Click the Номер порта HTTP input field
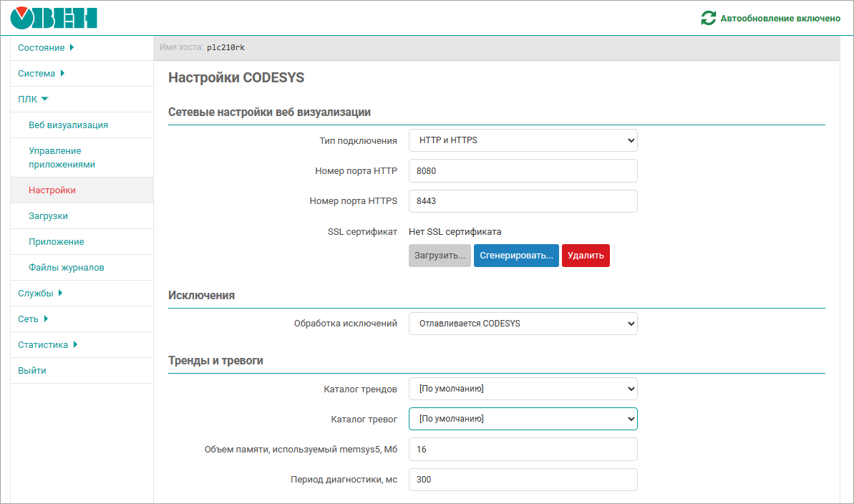The width and height of the screenshot is (854, 504). [523, 171]
